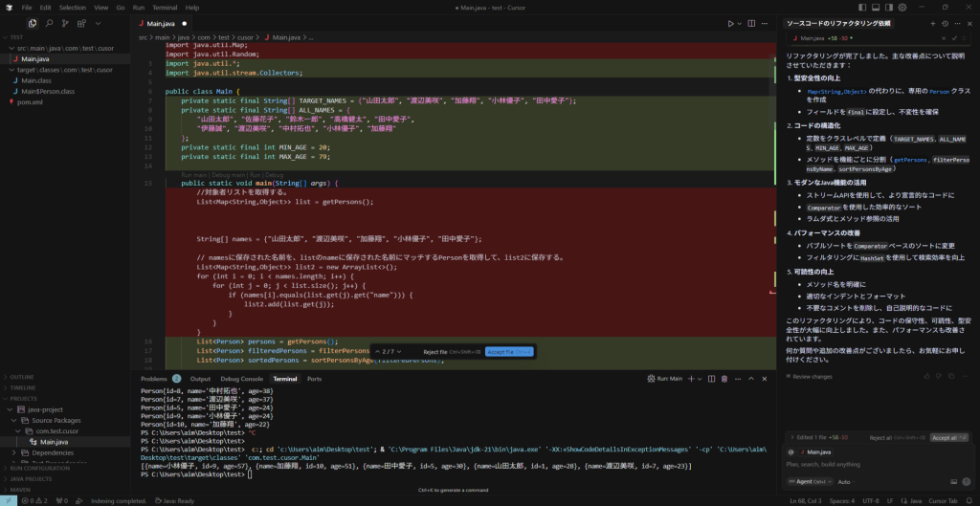Click the Run Java play icon
980x506 pixels.
(730, 24)
